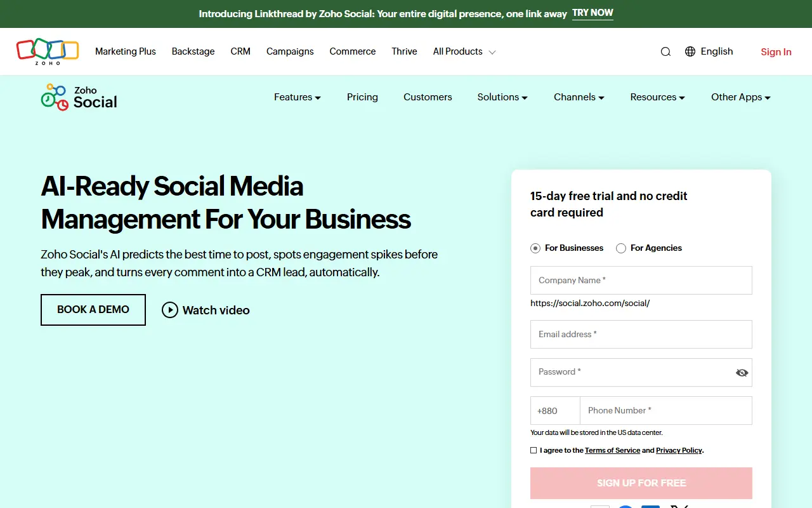The width and height of the screenshot is (812, 508).
Task: Click the BOOK A DEMO button
Action: pos(93,310)
